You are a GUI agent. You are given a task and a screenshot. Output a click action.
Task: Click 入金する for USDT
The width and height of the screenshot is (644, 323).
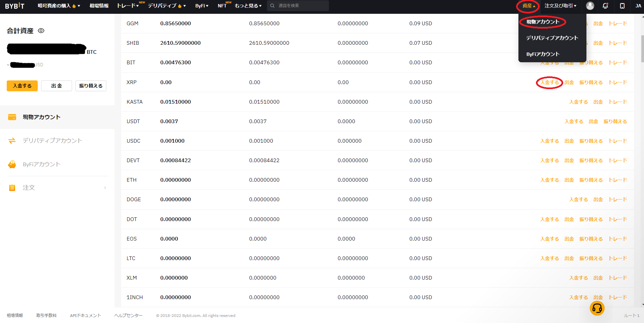[574, 121]
